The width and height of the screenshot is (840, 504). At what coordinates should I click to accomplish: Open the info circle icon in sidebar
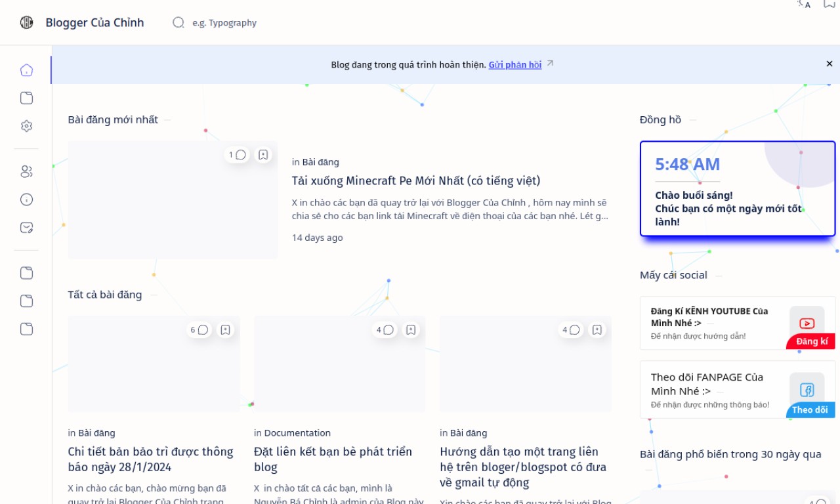point(26,199)
